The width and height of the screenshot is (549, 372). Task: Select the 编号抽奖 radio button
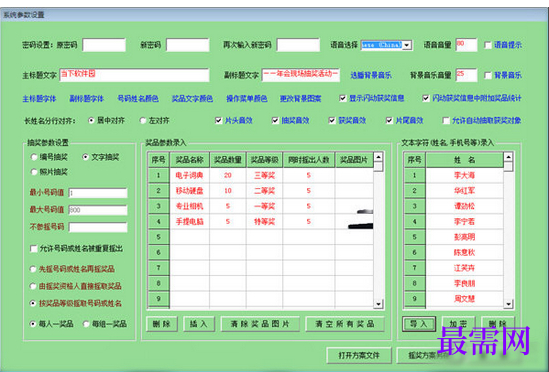tap(34, 157)
